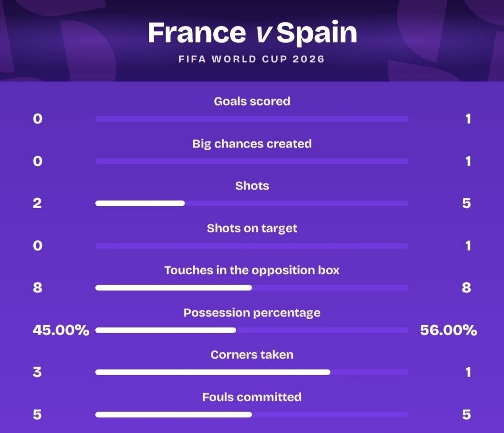The image size is (504, 433).
Task: Click the Shots stat progress bar
Action: 252,203
